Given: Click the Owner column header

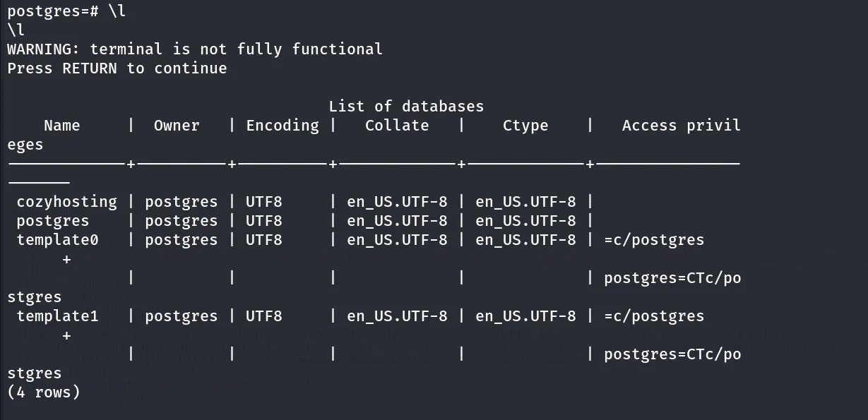Looking at the screenshot, I should 177,126.
